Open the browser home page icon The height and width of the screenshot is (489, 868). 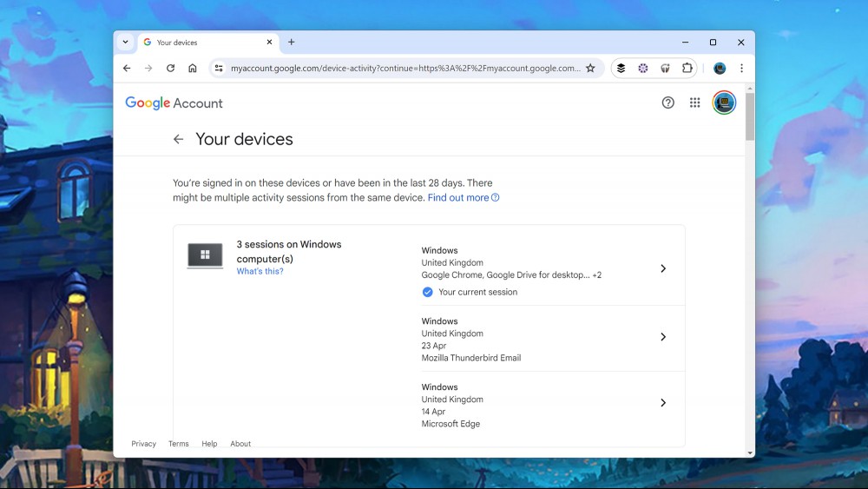pos(192,68)
